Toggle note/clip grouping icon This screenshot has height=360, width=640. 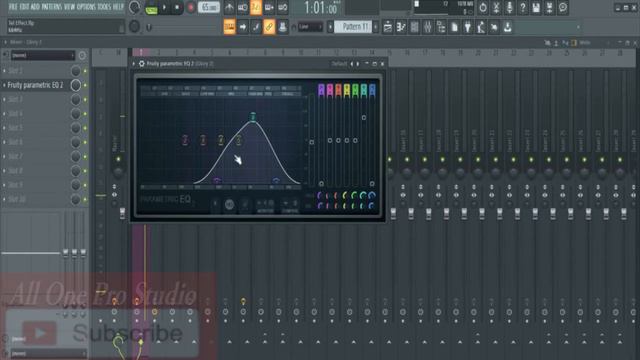coord(256,27)
